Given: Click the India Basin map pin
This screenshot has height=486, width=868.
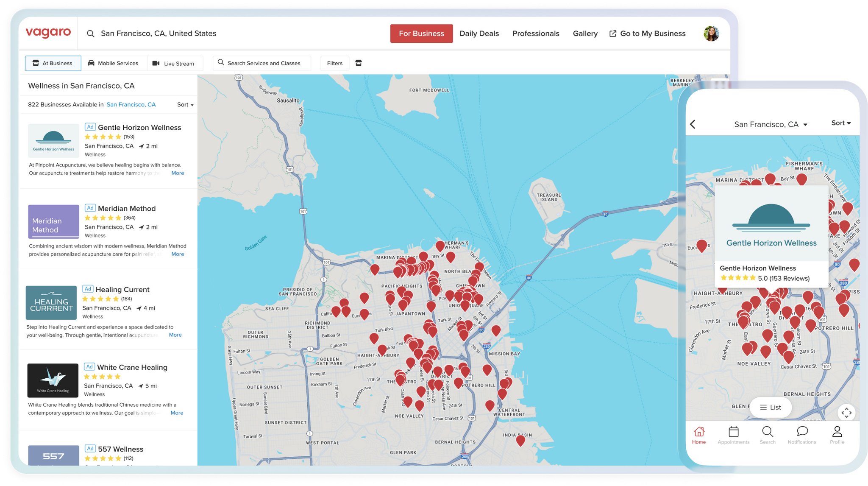Looking at the screenshot, I should click(x=520, y=441).
